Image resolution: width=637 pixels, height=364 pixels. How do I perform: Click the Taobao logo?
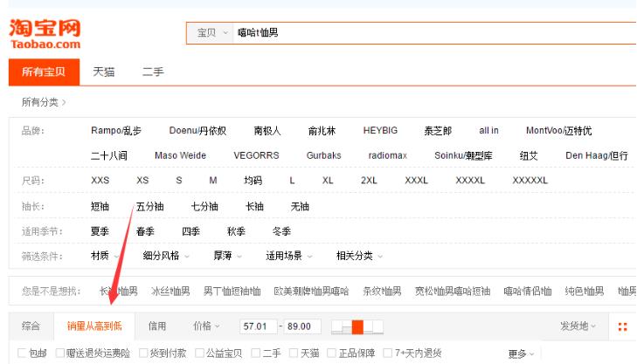click(45, 33)
